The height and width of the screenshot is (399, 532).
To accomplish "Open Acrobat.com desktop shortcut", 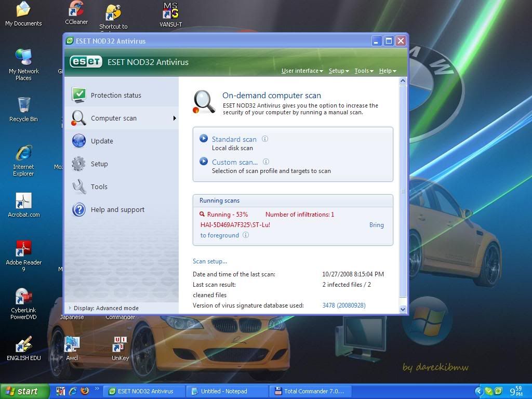I will 24,205.
